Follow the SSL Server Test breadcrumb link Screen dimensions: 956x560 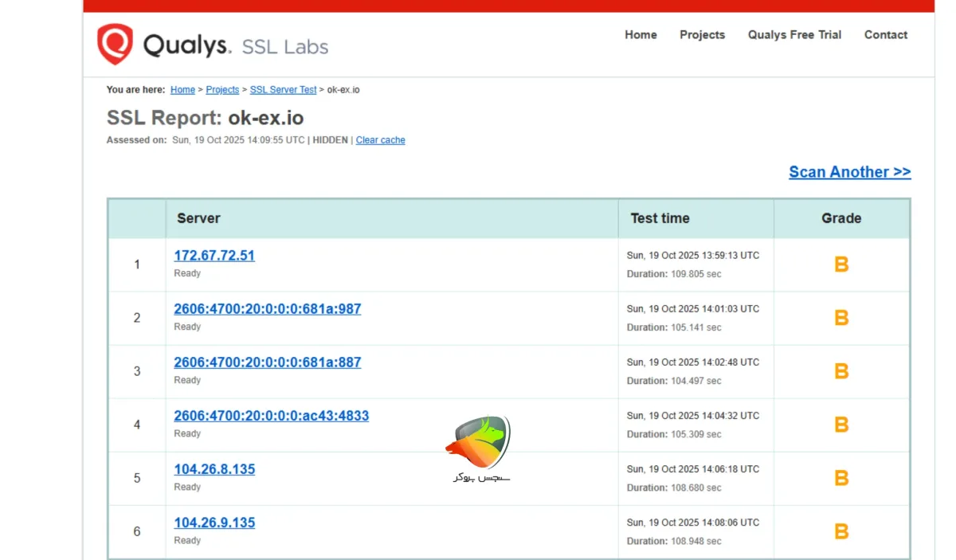283,90
